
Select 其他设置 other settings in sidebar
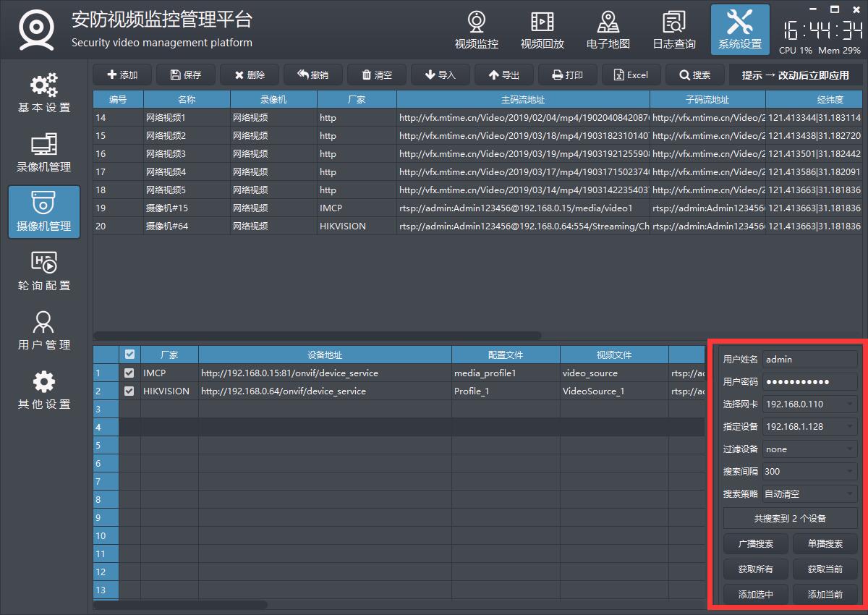click(44, 390)
